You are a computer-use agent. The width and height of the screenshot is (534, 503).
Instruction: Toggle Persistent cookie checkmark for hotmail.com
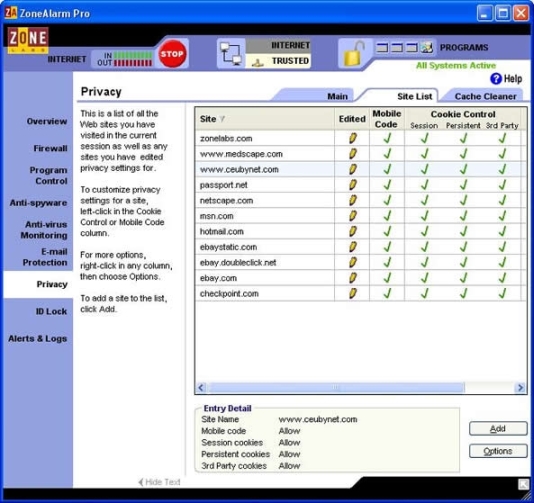463,231
